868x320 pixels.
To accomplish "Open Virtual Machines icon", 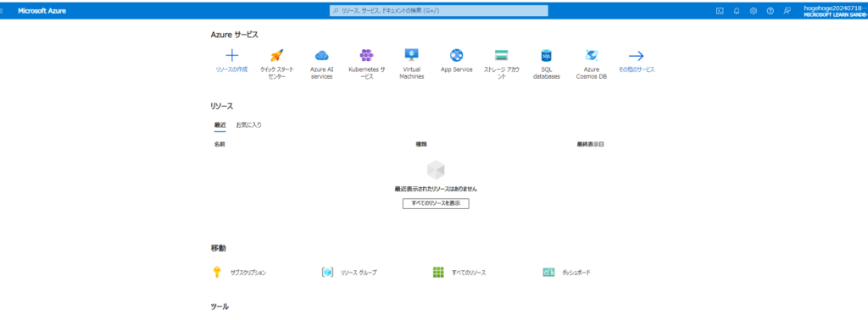I will click(x=411, y=55).
